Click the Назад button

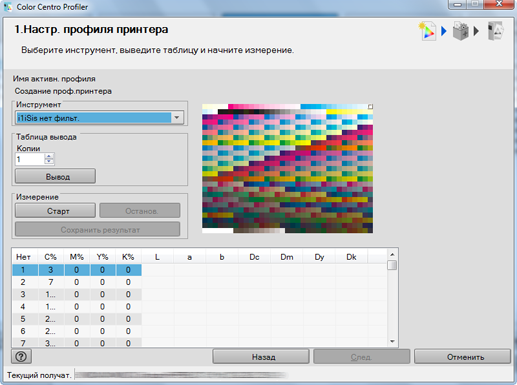(x=261, y=357)
